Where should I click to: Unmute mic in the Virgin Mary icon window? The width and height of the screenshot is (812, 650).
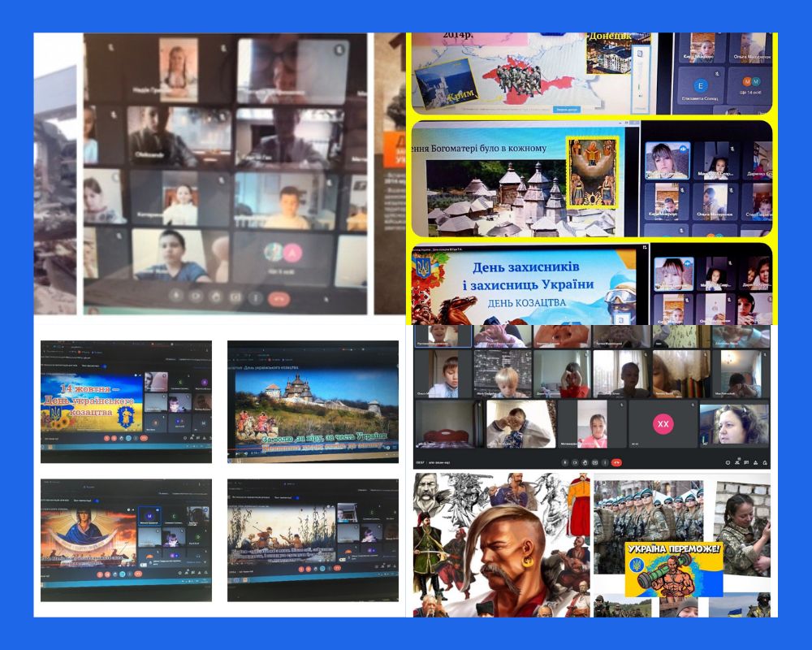[x=100, y=574]
